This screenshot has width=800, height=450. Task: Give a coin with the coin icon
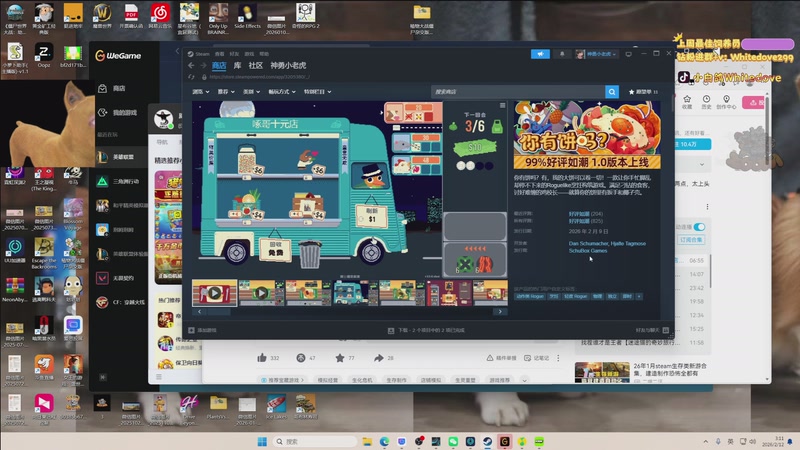(301, 358)
